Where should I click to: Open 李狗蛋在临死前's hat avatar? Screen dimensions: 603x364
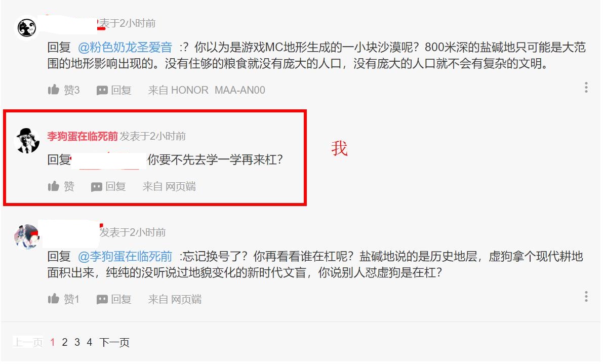[27, 140]
